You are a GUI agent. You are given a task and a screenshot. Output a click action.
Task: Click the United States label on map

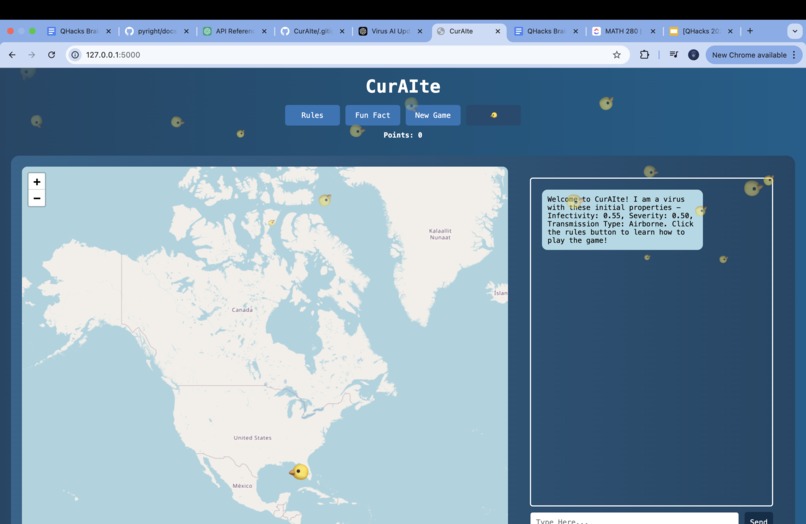tap(252, 438)
